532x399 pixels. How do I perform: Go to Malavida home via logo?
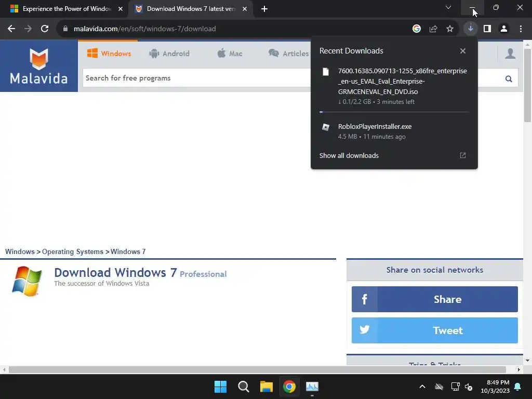tap(38, 66)
